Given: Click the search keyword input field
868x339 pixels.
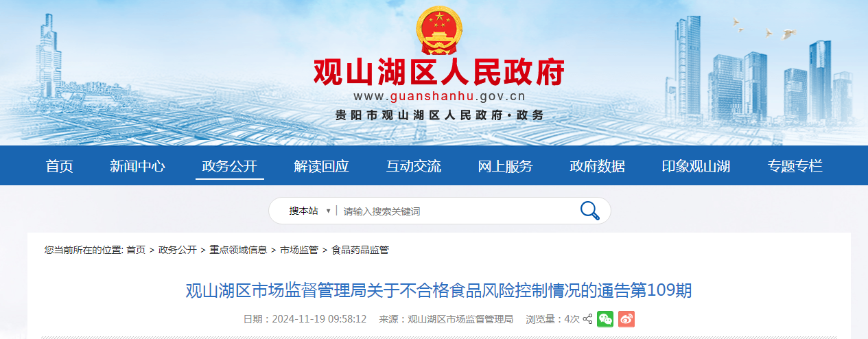Looking at the screenshot, I should (456, 211).
